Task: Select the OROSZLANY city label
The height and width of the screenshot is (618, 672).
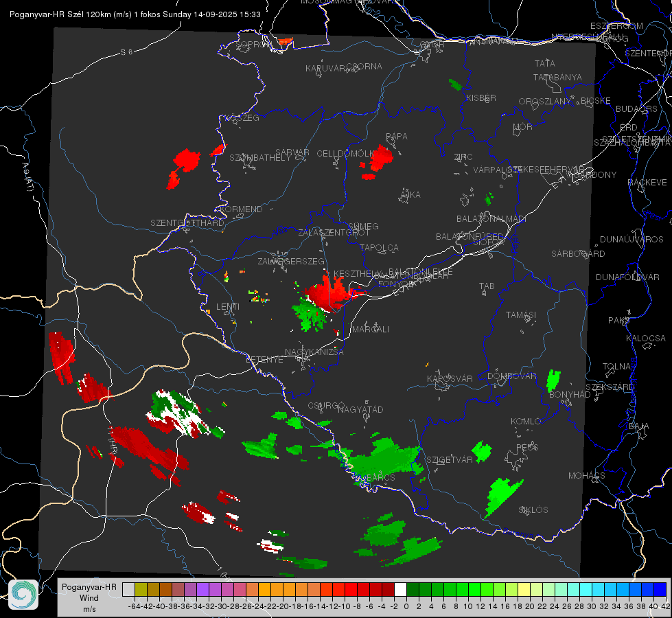Action: pyautogui.click(x=545, y=101)
